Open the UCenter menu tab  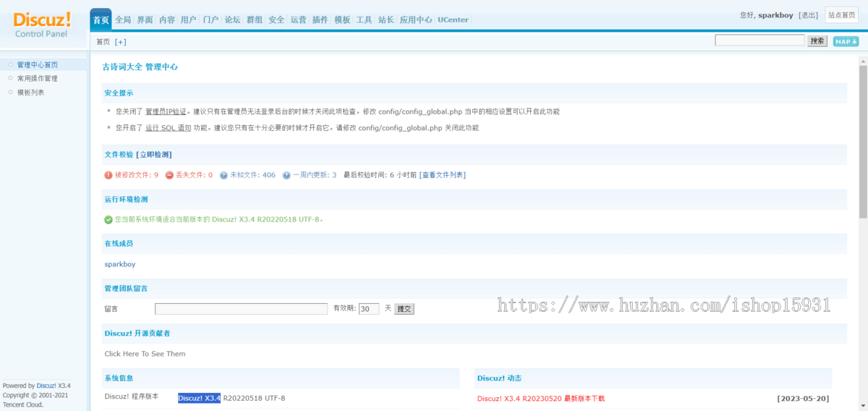[453, 20]
